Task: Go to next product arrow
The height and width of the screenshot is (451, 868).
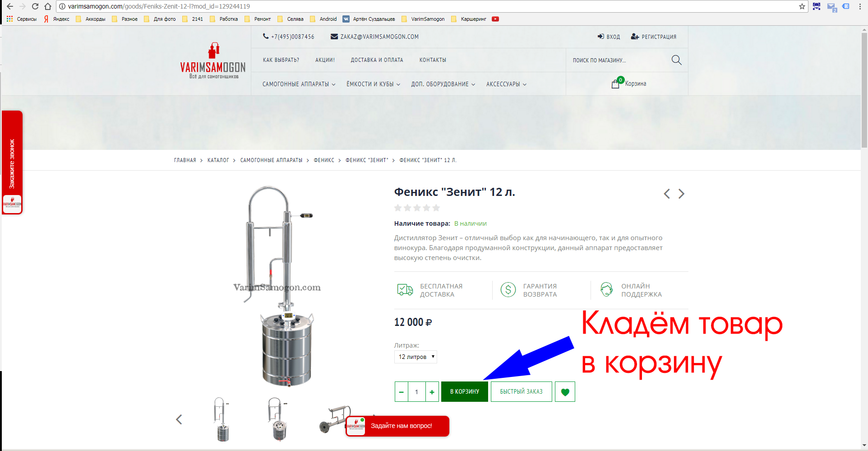Action: (x=681, y=194)
